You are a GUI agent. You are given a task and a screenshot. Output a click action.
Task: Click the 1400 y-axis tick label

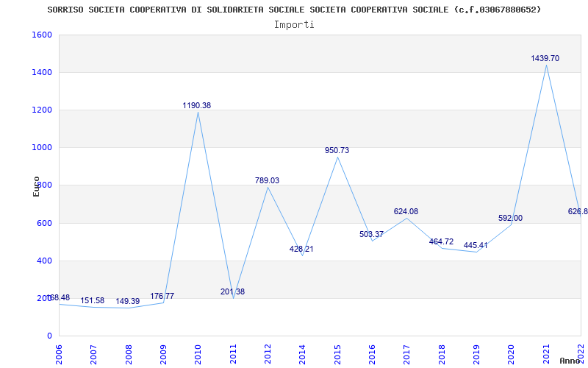(42, 72)
